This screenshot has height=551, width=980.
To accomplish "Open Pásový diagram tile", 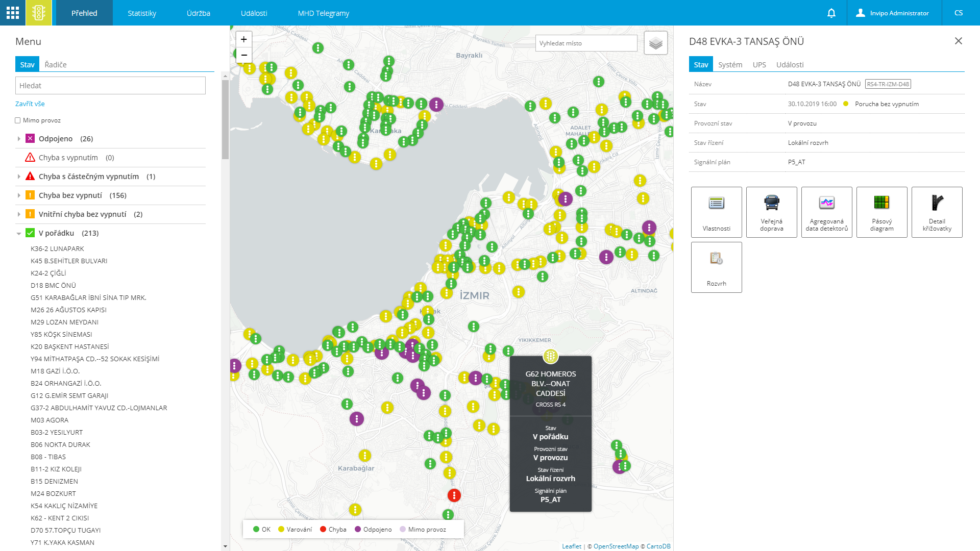I will (x=881, y=212).
